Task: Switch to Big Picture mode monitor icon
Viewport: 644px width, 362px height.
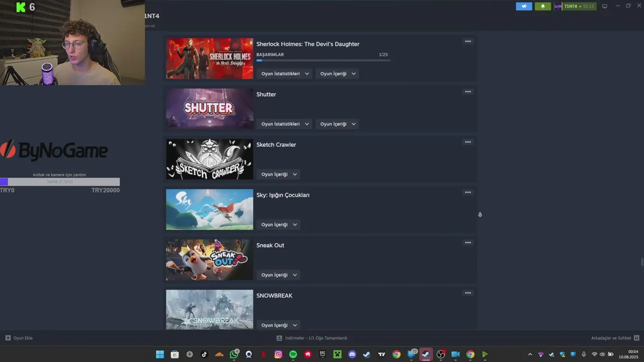Action: point(605,7)
